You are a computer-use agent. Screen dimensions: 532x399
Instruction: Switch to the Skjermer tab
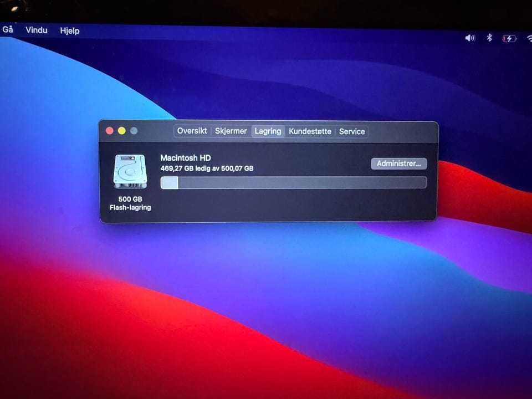[x=231, y=131]
